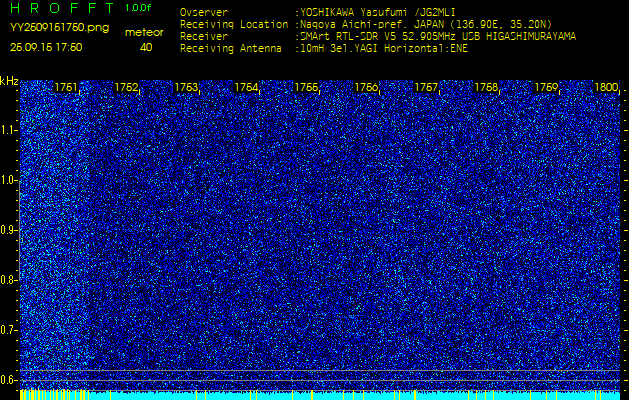Click the file name YY2509151750.png
The height and width of the screenshot is (400, 629).
click(59, 27)
